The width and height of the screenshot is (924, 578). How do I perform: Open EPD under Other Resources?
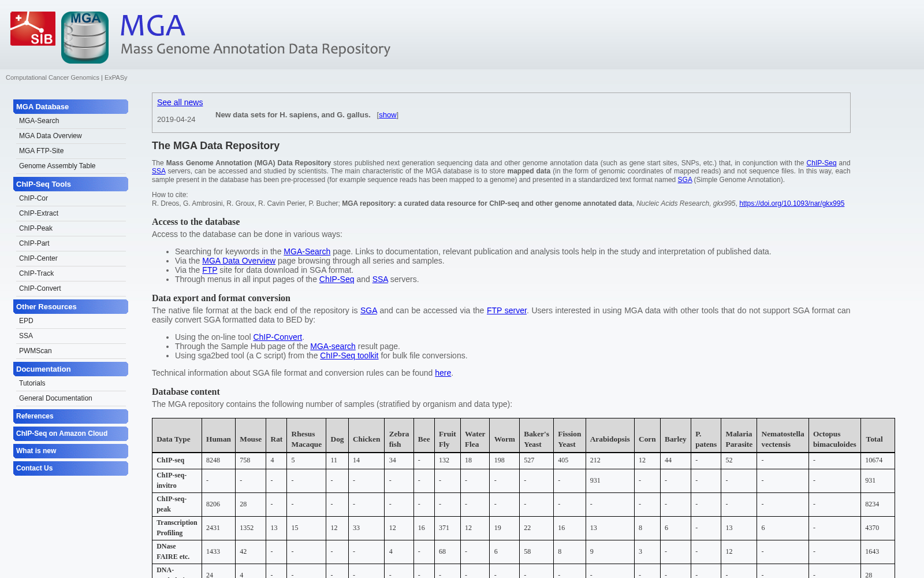[26, 321]
